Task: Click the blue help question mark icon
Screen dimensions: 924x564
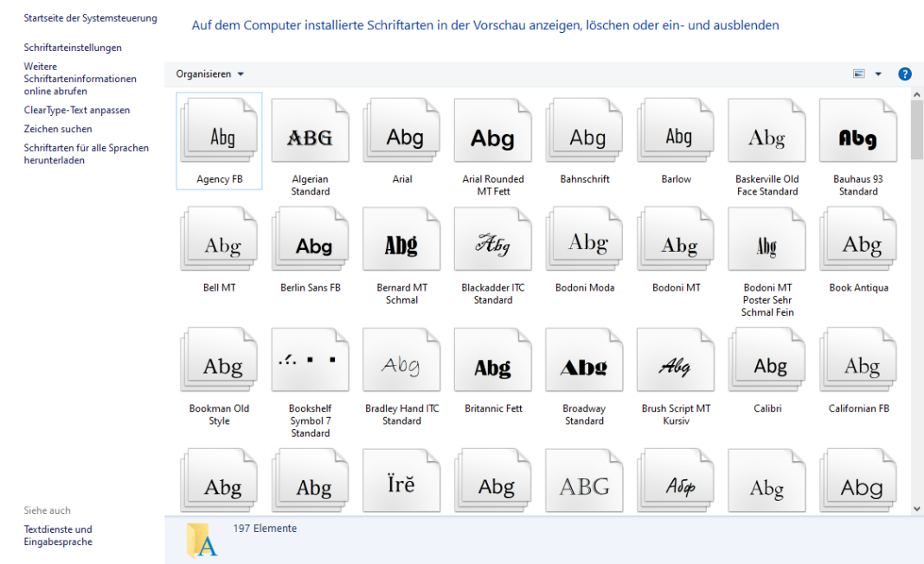Action: [904, 74]
